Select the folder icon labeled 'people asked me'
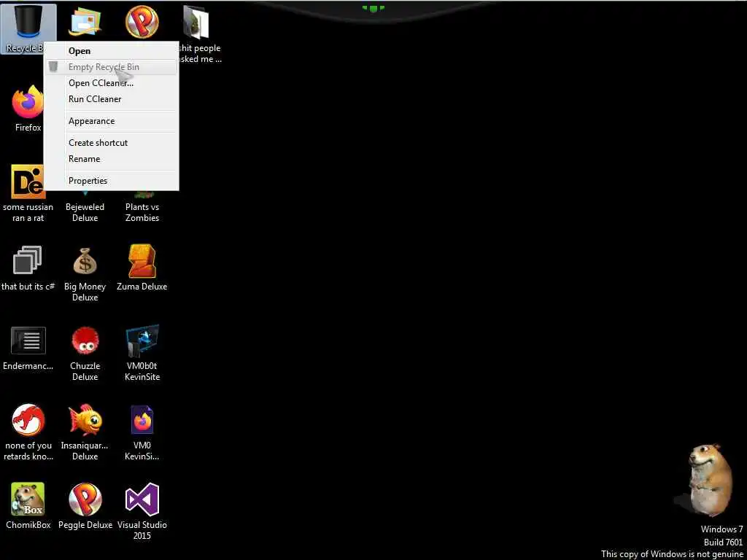The width and height of the screenshot is (747, 560). click(x=196, y=23)
